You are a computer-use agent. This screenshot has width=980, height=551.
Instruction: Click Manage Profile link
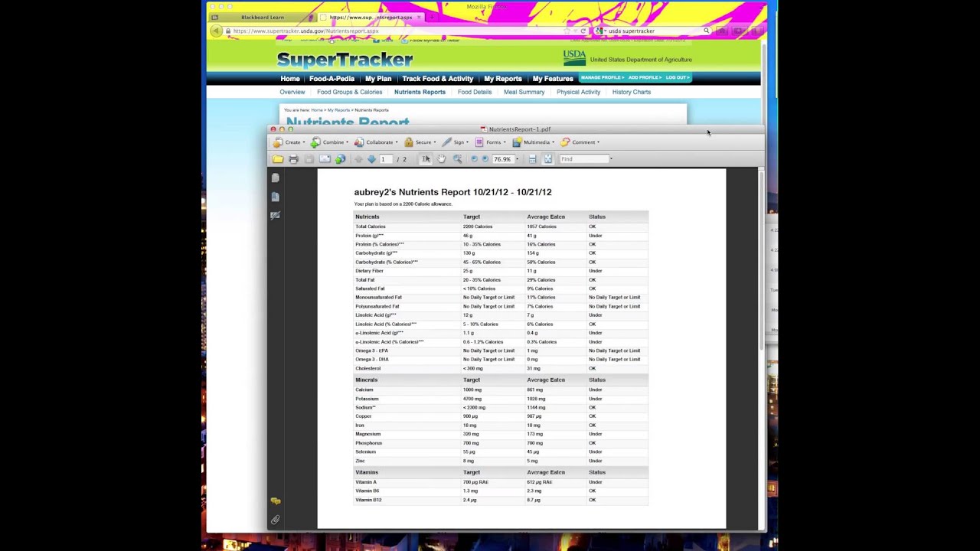tap(602, 77)
